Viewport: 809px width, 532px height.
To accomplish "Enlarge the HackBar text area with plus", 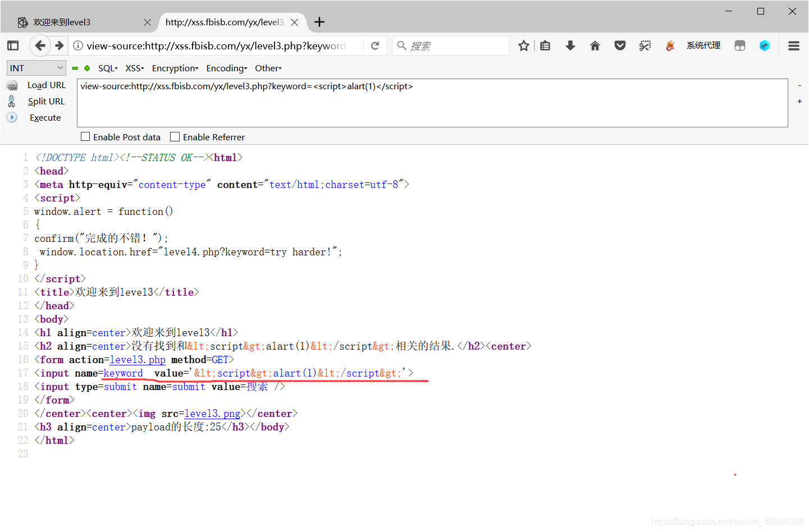I will coord(799,102).
